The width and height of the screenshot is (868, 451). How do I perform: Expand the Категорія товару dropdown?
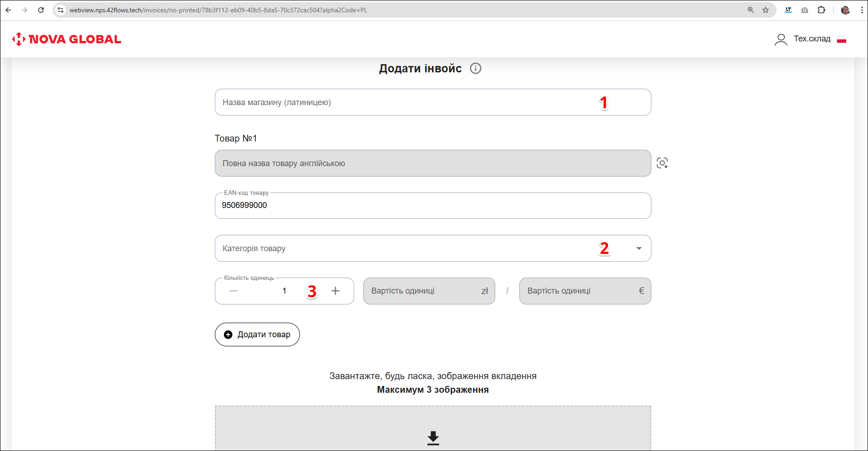[639, 248]
